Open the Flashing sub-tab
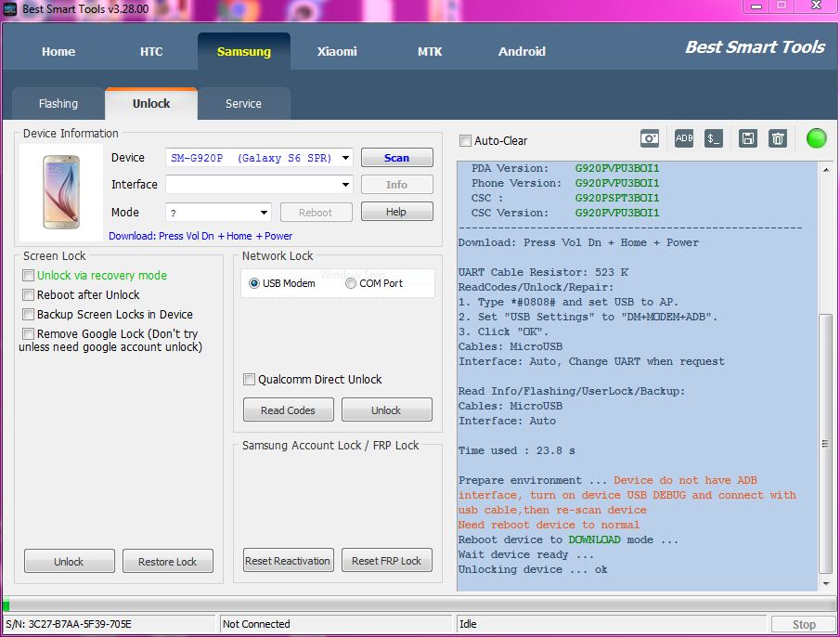 pos(58,103)
